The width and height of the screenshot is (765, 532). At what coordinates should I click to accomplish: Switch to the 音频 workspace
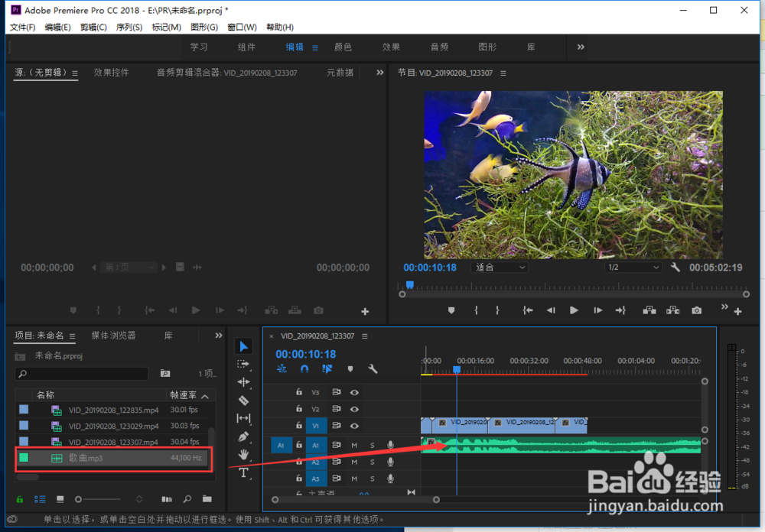(x=439, y=47)
